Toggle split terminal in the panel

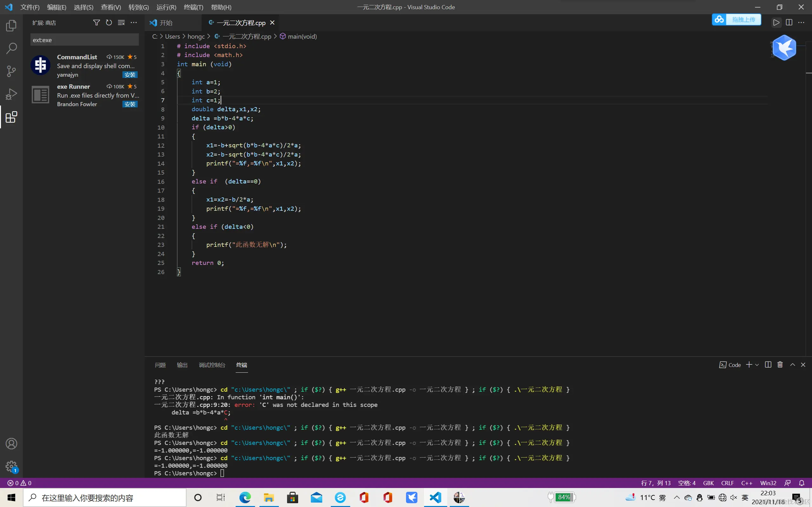click(768, 364)
